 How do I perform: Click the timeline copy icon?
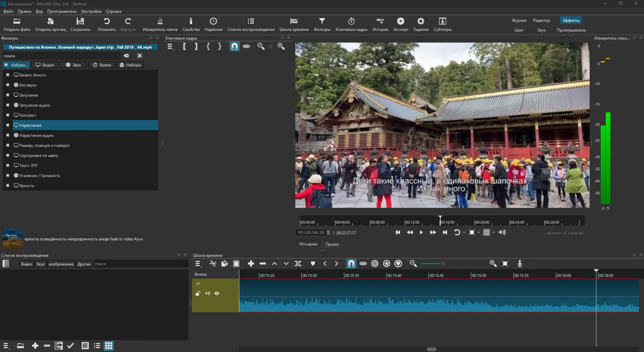pos(225,264)
